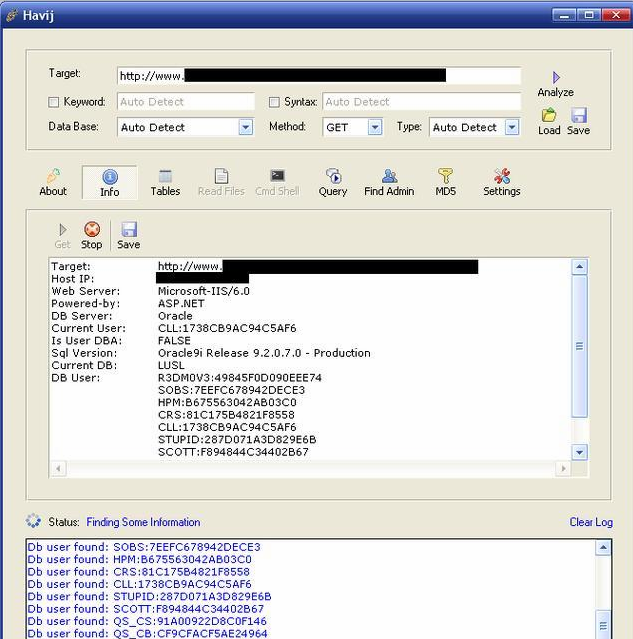Click the log scroll up arrow

603,547
